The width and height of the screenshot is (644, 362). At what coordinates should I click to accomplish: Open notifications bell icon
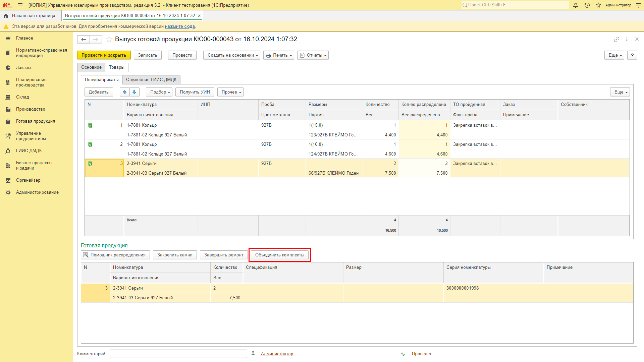(x=576, y=5)
